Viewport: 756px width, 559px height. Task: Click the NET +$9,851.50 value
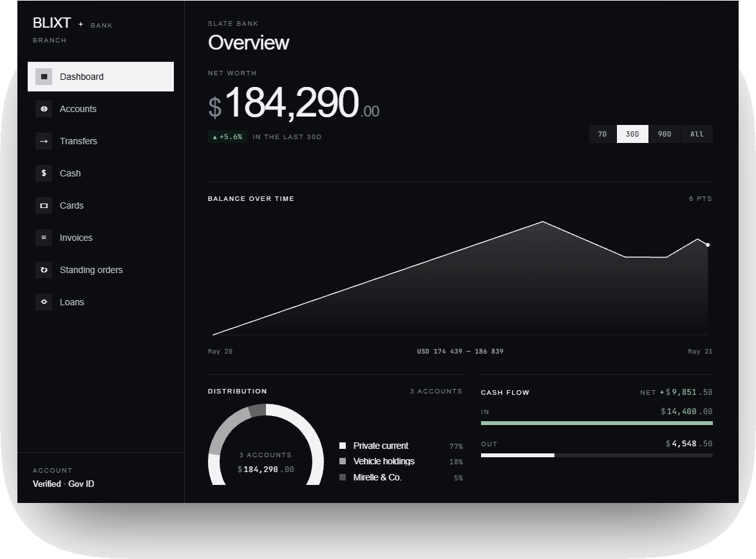[676, 392]
